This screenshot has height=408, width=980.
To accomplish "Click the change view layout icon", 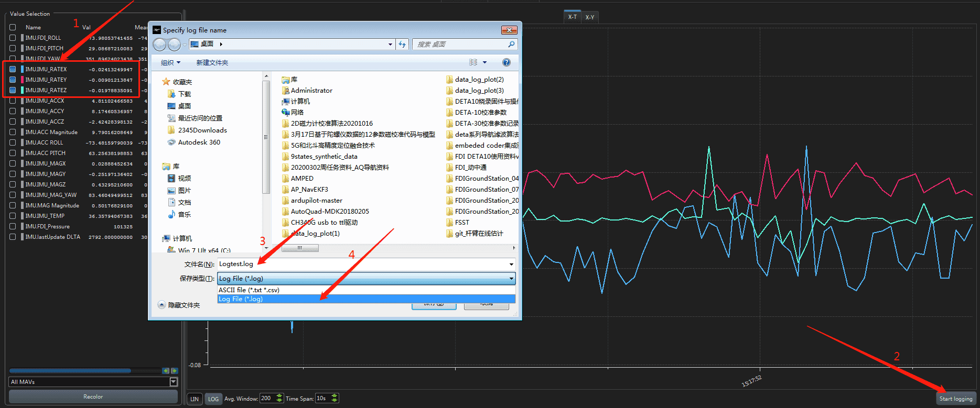I will pyautogui.click(x=473, y=62).
